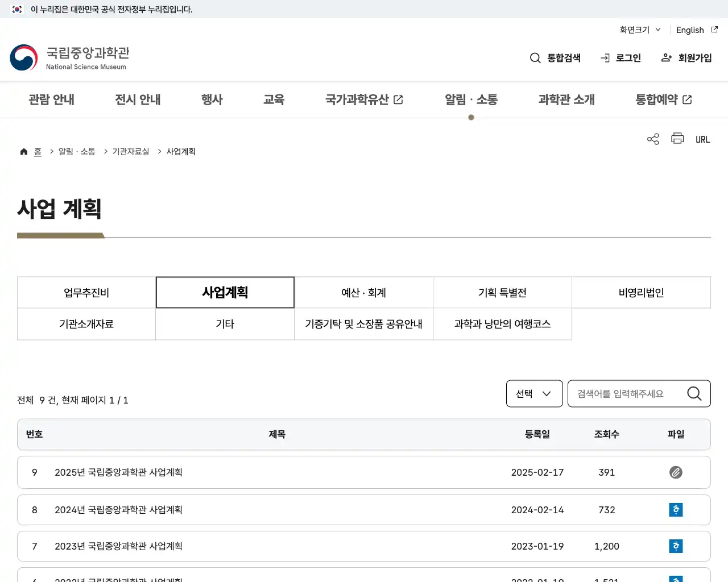Click inside the 검색어를 입력해주세요 search field

[x=626, y=393]
